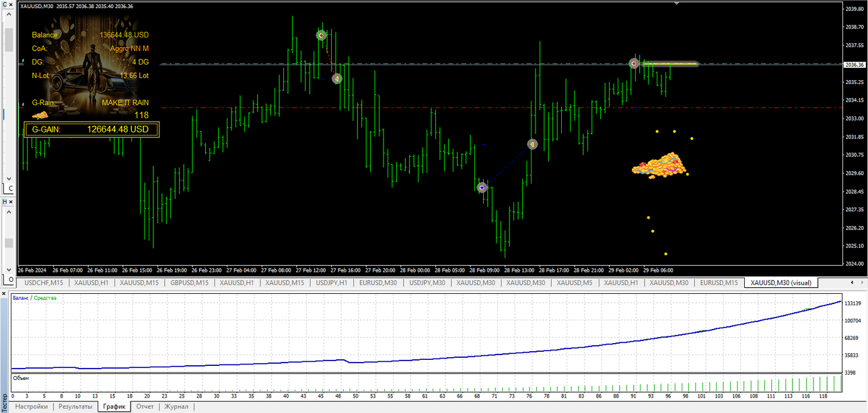Image resolution: width=868 pixels, height=413 pixels.
Task: Click the blue buy marker near 28 Feb 09:00
Action: click(x=482, y=188)
